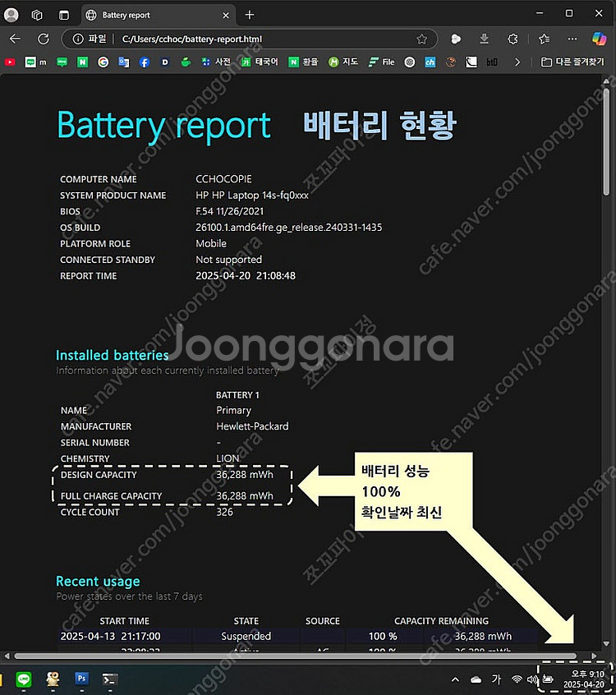The height and width of the screenshot is (695, 616).
Task: Open the clock showing 오후 9:10
Action: 584,679
